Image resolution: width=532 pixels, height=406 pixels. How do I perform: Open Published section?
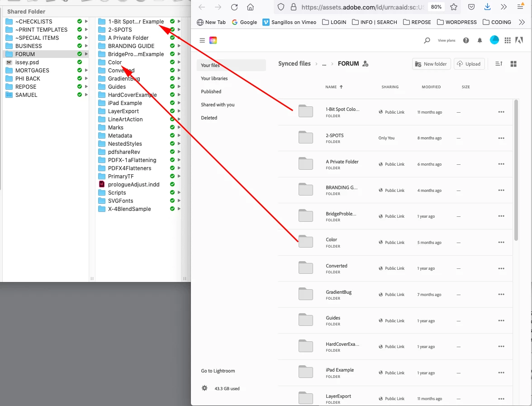coord(211,91)
